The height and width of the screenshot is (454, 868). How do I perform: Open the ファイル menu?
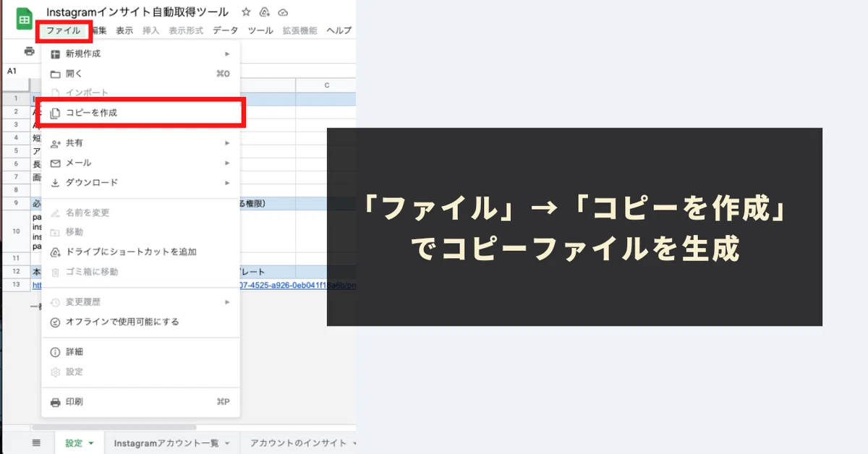point(64,30)
